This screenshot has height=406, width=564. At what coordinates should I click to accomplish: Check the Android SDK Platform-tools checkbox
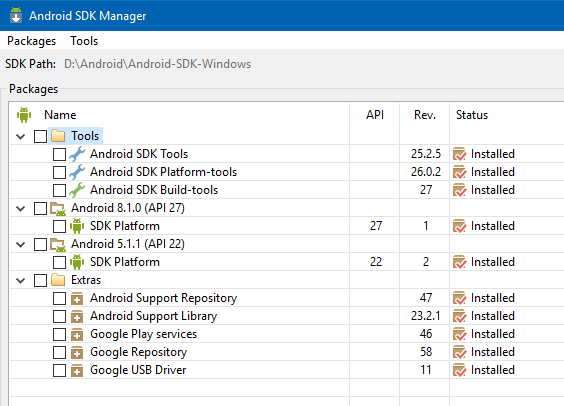(59, 172)
